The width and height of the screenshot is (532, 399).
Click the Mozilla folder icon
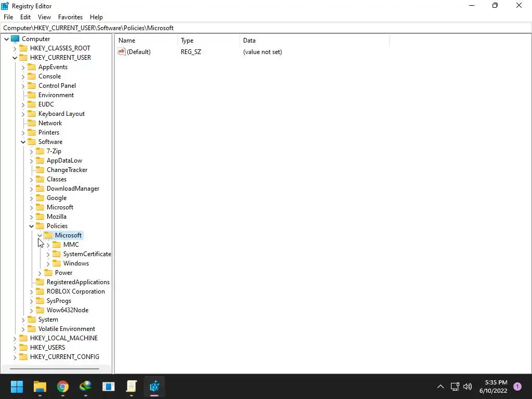tap(40, 216)
